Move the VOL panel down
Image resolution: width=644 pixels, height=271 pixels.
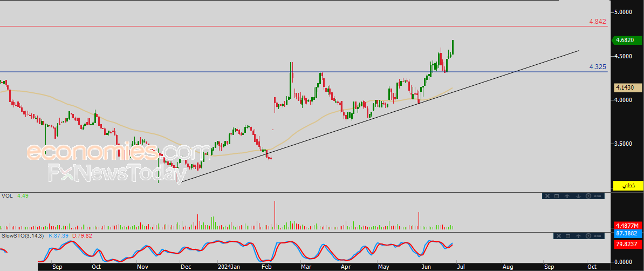pos(578,196)
